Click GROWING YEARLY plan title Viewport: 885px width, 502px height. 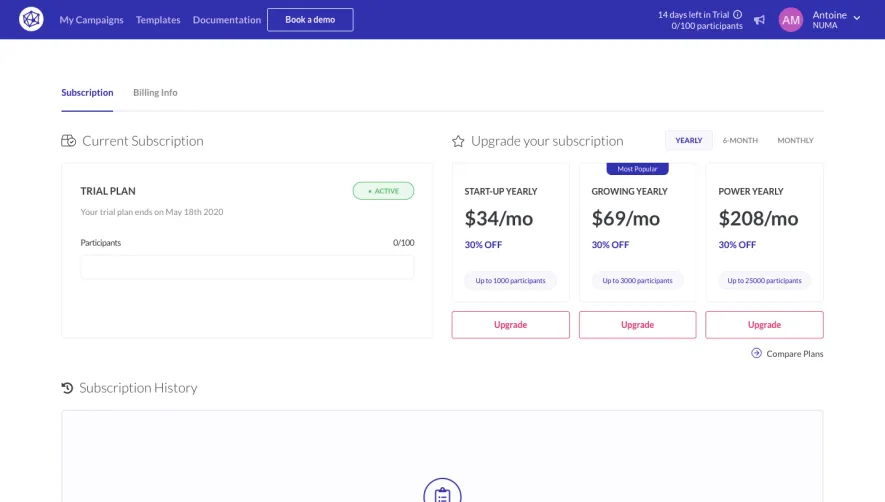tap(629, 191)
